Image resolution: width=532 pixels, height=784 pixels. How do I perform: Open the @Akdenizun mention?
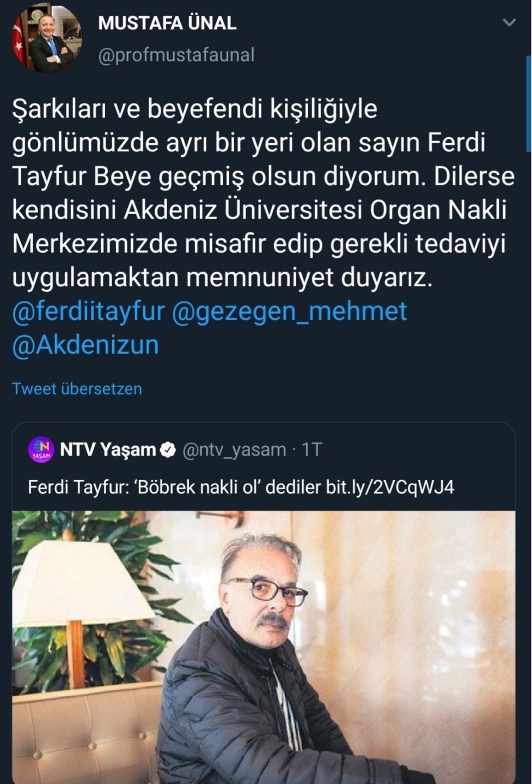tap(85, 345)
